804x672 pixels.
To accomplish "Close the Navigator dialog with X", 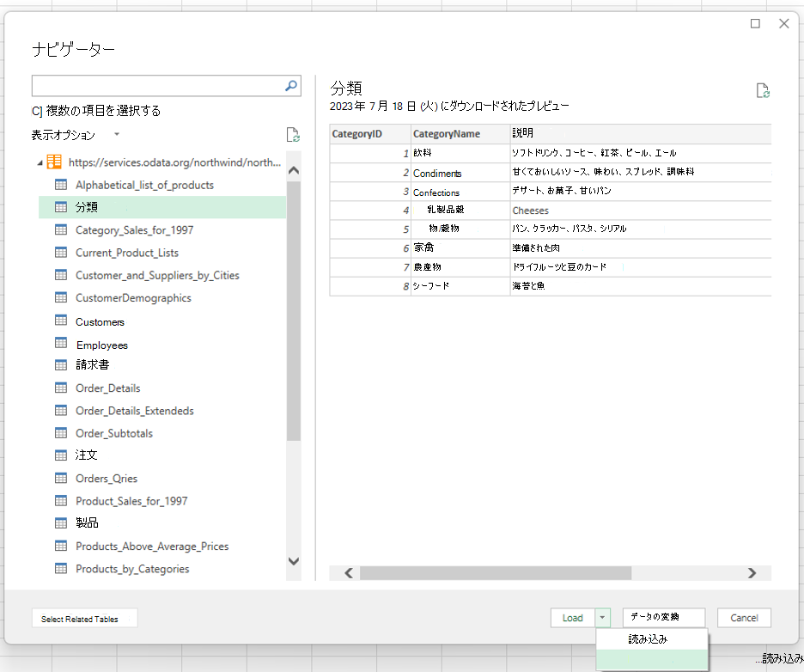I will click(784, 23).
